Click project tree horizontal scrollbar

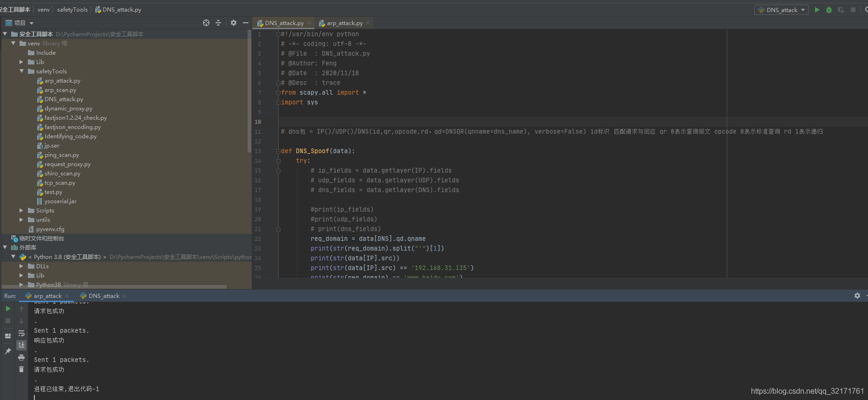[x=114, y=287]
